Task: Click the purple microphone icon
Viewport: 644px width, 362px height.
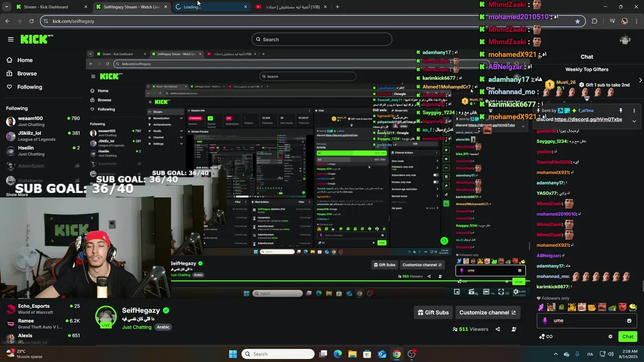Action: pyautogui.click(x=545, y=321)
